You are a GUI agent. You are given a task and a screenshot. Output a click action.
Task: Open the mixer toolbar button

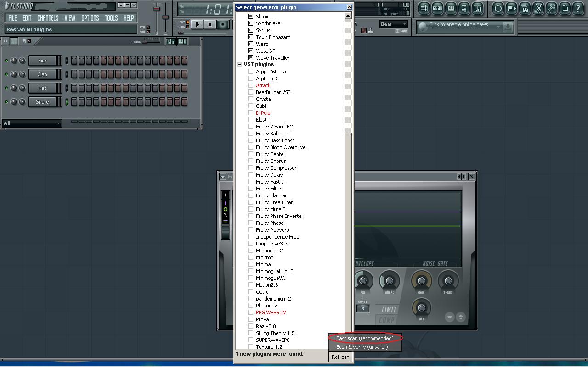[477, 8]
